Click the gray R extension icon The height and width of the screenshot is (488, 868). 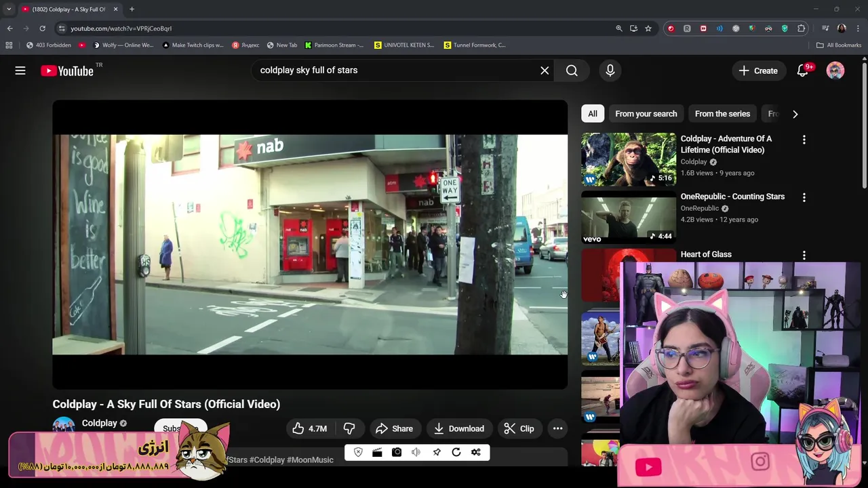click(x=687, y=28)
